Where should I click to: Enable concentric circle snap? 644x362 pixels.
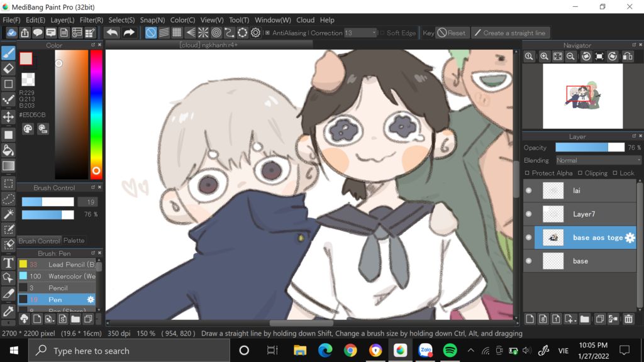[216, 33]
